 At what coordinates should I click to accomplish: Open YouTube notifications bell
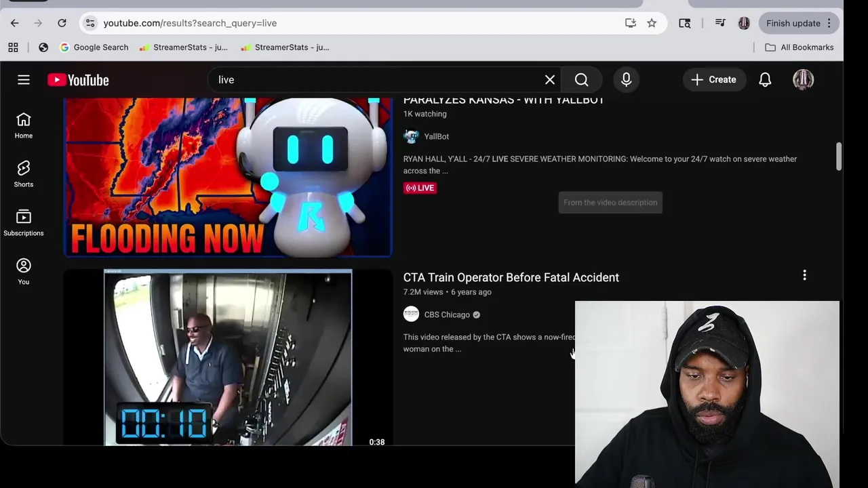765,80
